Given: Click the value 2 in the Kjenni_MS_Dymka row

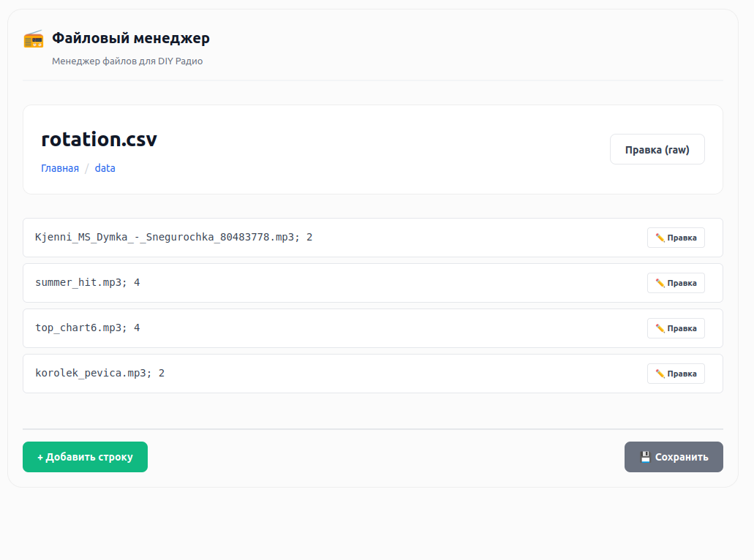Looking at the screenshot, I should (x=309, y=238).
